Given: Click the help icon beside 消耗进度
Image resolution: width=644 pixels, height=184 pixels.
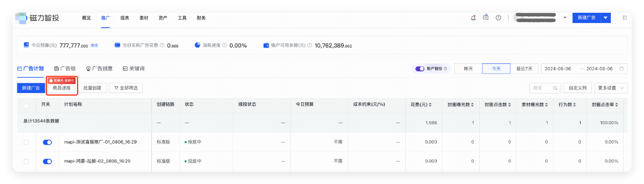Looking at the screenshot, I should pyautogui.click(x=224, y=45).
